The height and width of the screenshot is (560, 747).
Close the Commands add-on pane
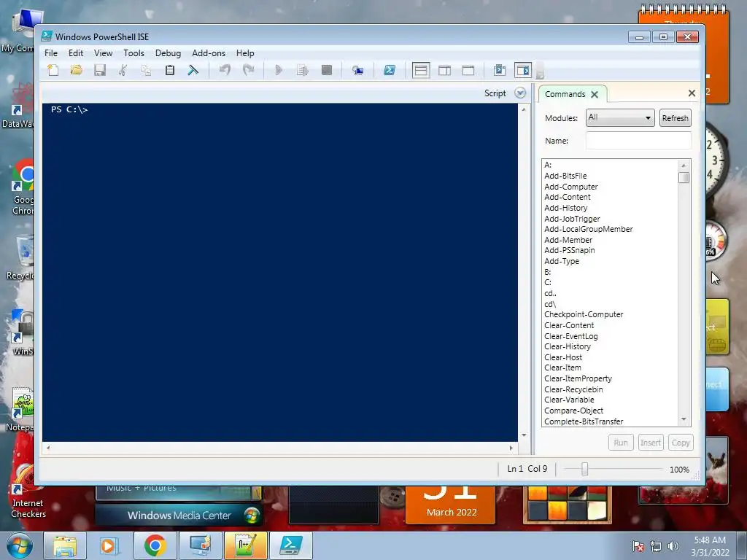(x=692, y=93)
